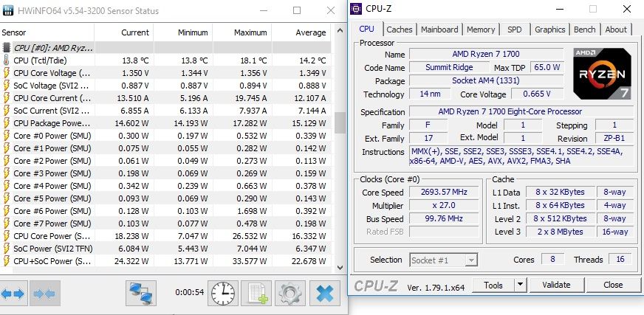The height and width of the screenshot is (315, 644).
Task: Click the HWiNFO vertical scrollbar thumb
Action: 340,122
